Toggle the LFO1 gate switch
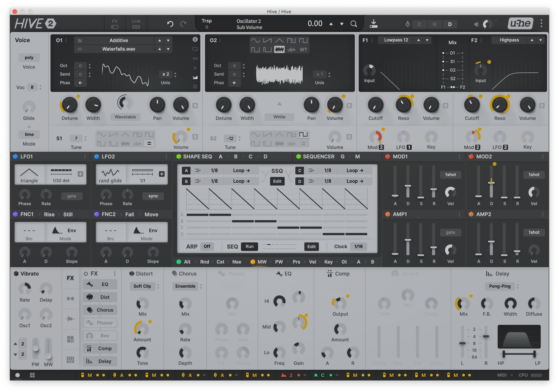The width and height of the screenshot is (559, 392). coord(71,196)
